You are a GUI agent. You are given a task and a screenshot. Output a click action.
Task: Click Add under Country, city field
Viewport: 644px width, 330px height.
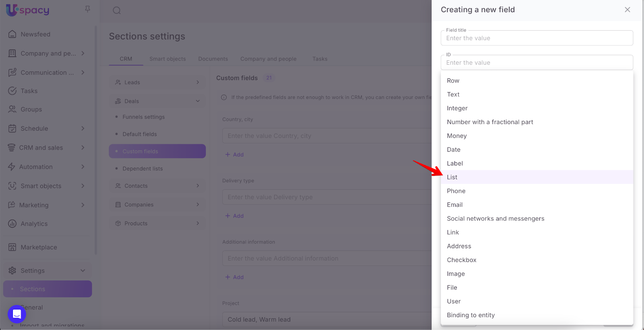point(234,155)
